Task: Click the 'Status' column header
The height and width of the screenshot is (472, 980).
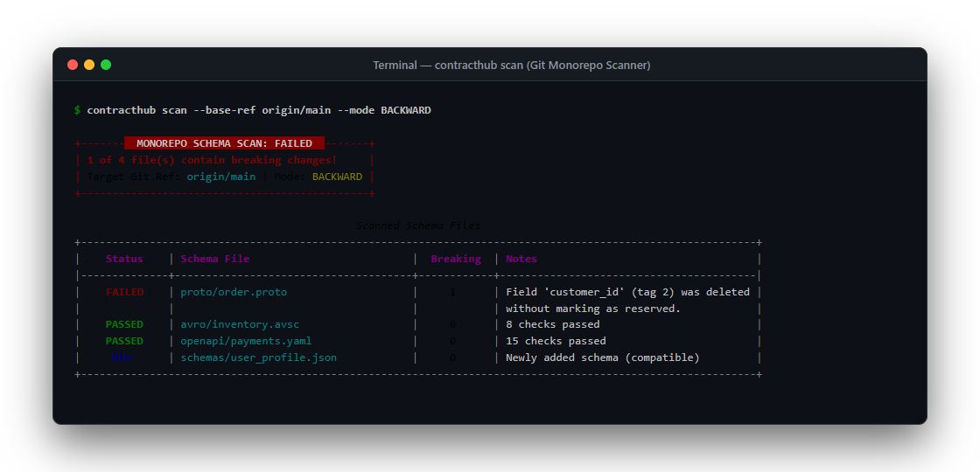Action: point(124,259)
